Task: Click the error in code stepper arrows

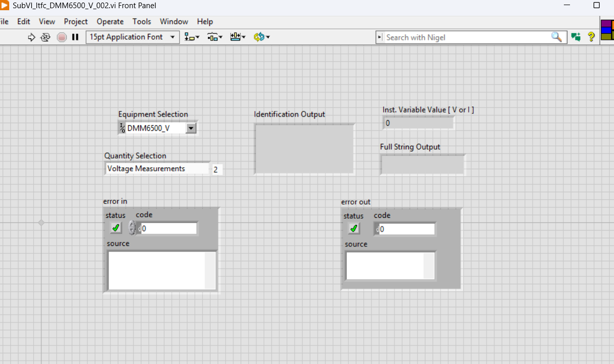Action: point(132,228)
